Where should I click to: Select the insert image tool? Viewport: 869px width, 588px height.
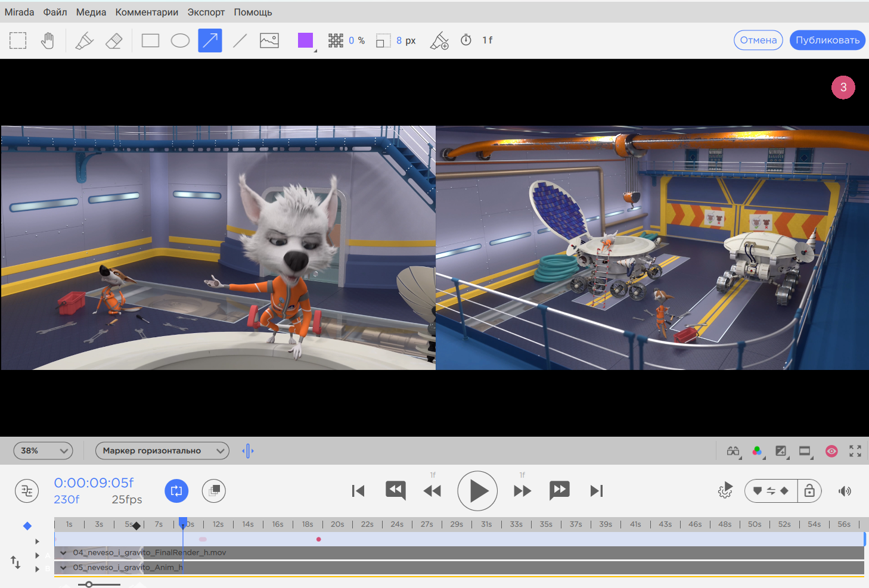pos(269,41)
